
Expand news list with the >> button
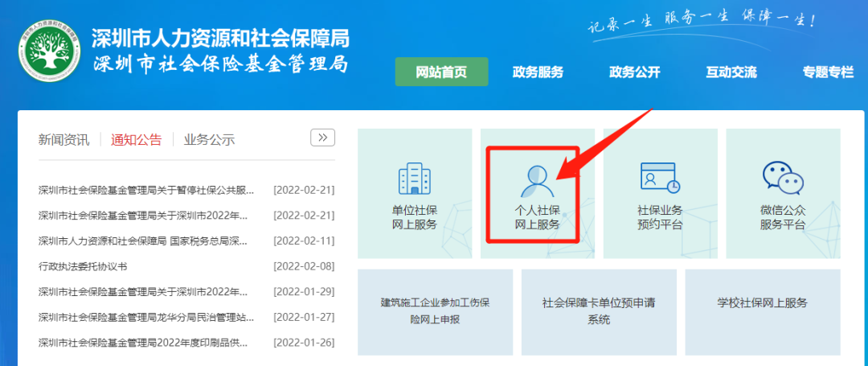click(323, 137)
